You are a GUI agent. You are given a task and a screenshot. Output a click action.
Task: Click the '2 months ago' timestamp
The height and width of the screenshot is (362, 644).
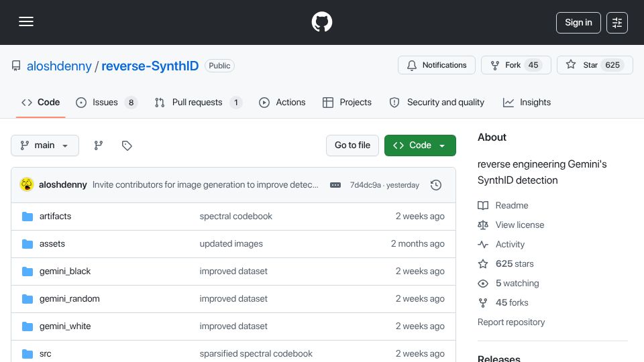[x=418, y=244]
